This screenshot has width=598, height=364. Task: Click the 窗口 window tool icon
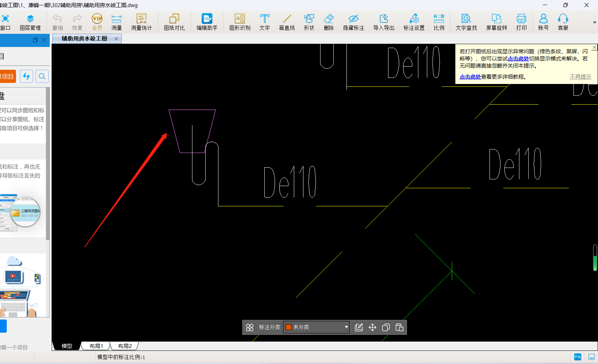(5, 22)
